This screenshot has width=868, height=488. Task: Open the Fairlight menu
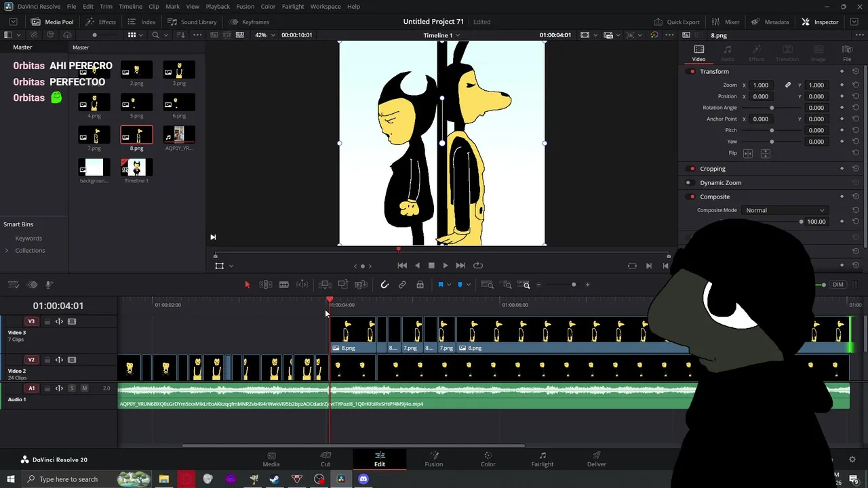pyautogui.click(x=293, y=7)
